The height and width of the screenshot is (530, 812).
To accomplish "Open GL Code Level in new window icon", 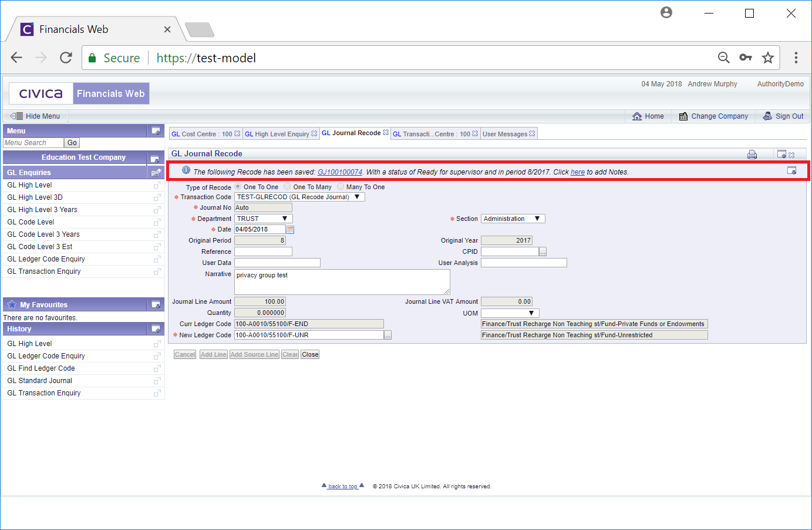I will coord(157,222).
